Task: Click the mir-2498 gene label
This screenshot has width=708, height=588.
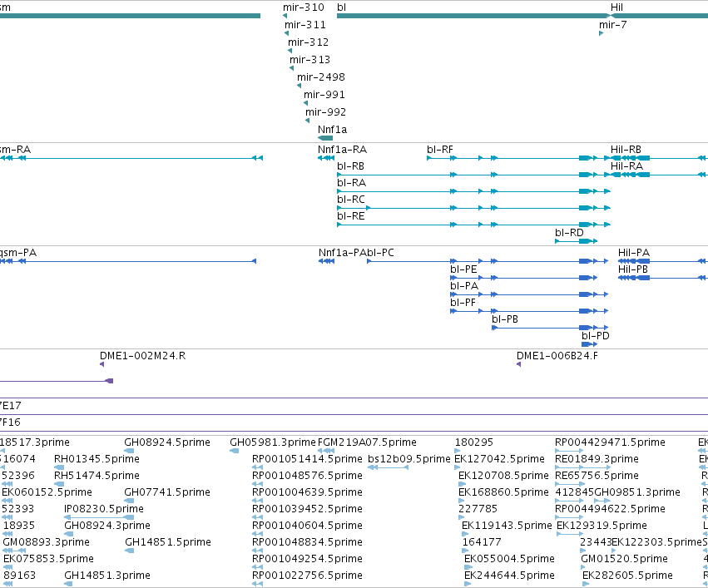Action: pos(321,77)
